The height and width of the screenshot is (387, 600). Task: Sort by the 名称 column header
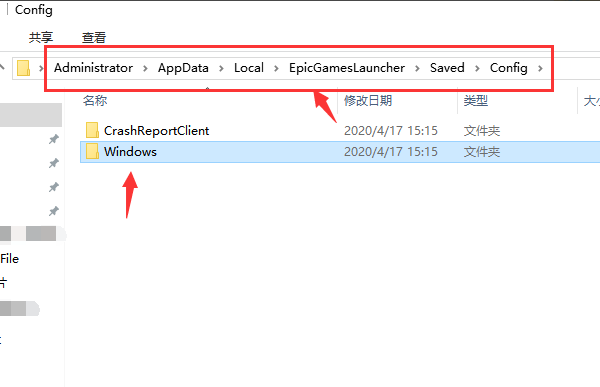click(95, 101)
